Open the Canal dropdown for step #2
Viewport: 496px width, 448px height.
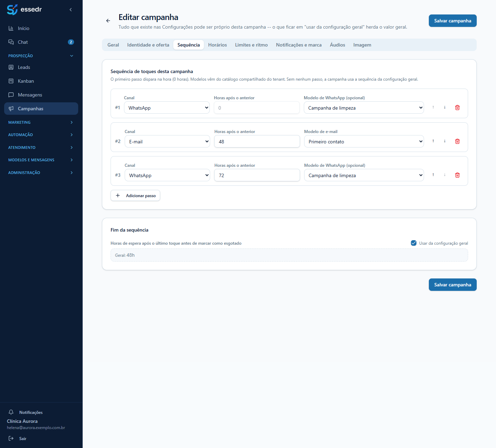167,141
